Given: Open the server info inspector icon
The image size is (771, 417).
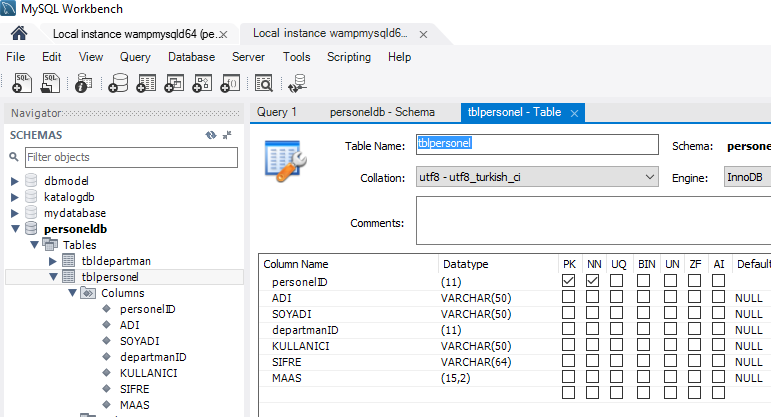Looking at the screenshot, I should tap(84, 83).
